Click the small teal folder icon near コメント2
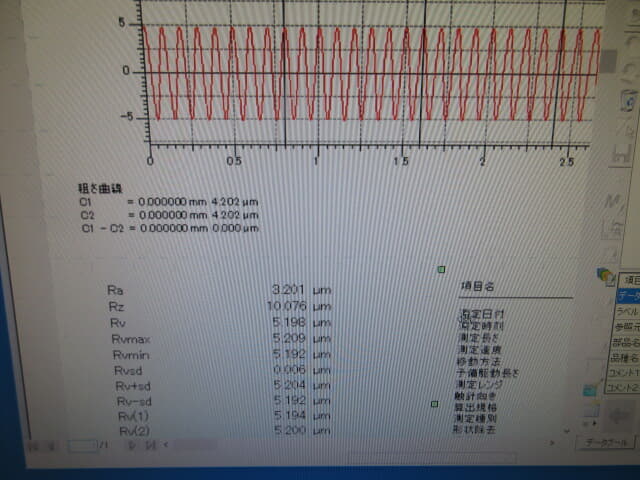Viewport: 640px width, 480px height. [x=590, y=391]
